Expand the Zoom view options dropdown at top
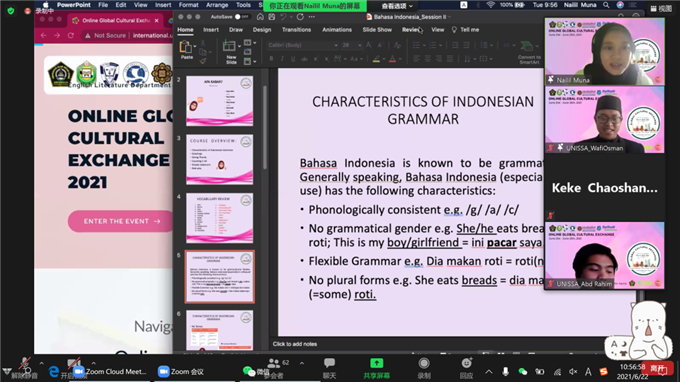Image resolution: width=680 pixels, height=382 pixels. coord(396,6)
